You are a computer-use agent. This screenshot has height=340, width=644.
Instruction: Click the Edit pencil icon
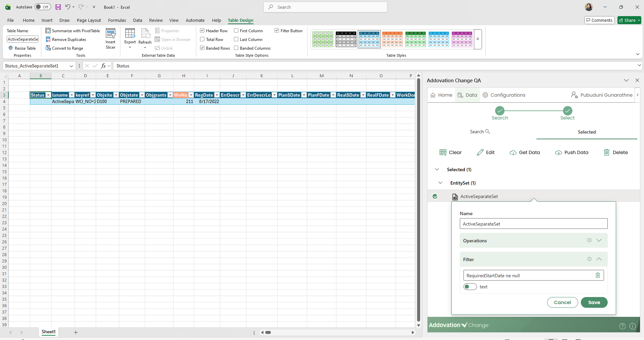[480, 153]
